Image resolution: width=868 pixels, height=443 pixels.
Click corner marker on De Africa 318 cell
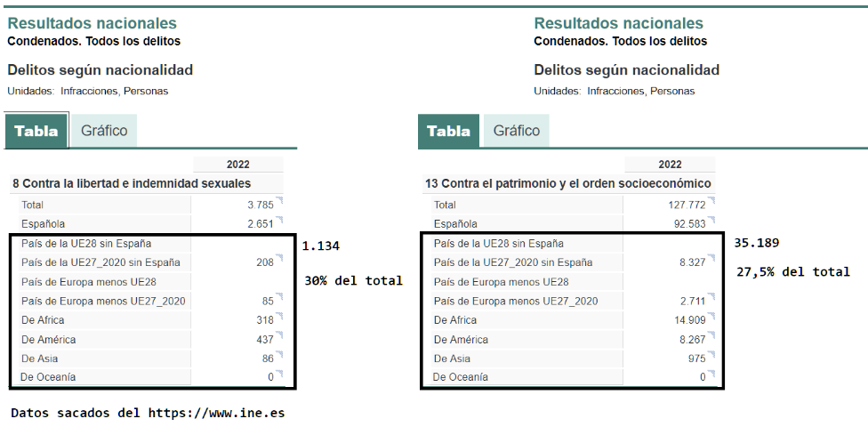[279, 316]
